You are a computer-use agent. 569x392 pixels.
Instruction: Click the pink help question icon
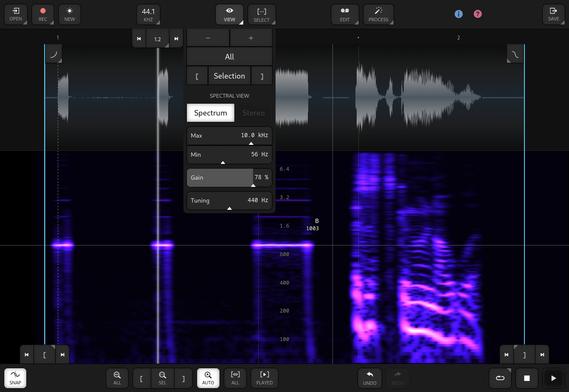click(478, 14)
